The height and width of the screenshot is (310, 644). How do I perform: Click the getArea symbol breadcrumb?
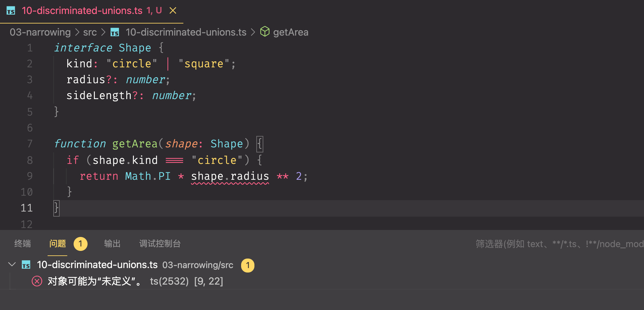point(291,32)
